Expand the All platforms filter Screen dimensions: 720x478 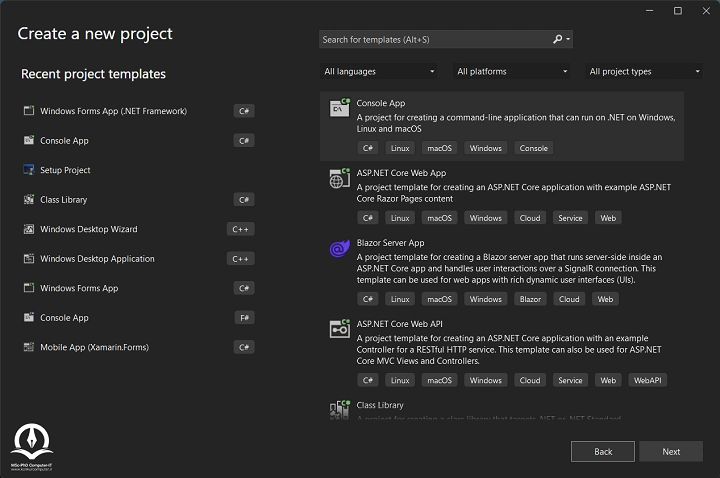click(x=512, y=72)
